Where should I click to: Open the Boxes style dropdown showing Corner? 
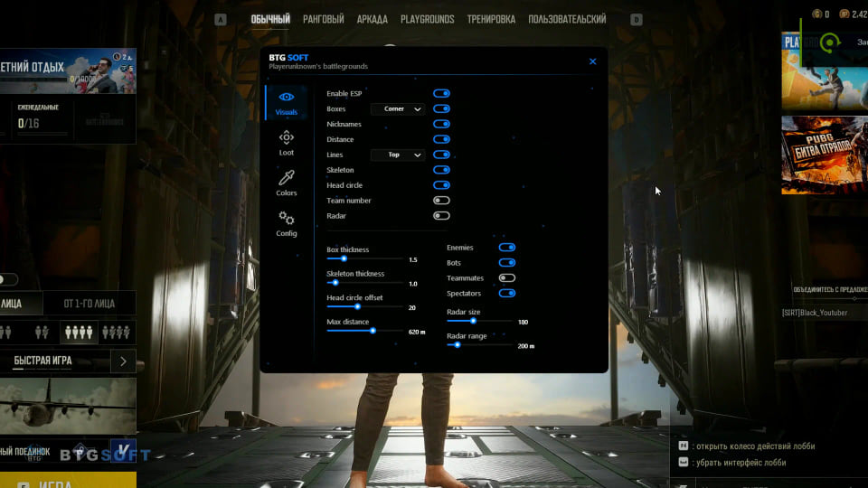click(x=398, y=109)
